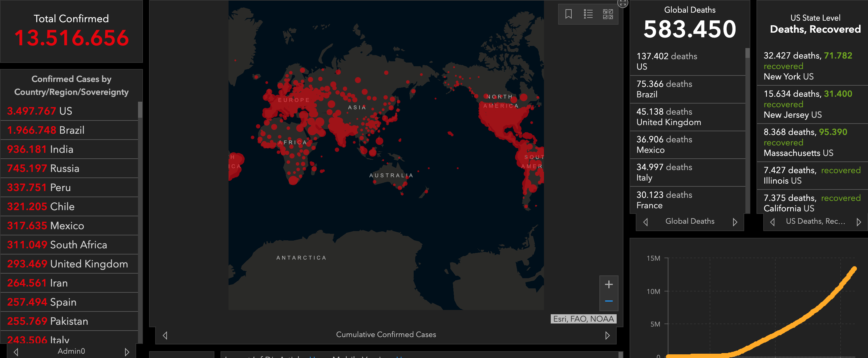Screen dimensions: 868x358
Task: Click Esri, FAO, NOAA attribution
Action: 583,319
